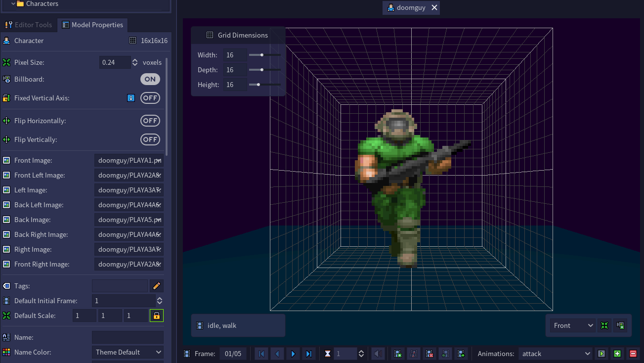Click the frame duration stepper arrows

click(361, 354)
